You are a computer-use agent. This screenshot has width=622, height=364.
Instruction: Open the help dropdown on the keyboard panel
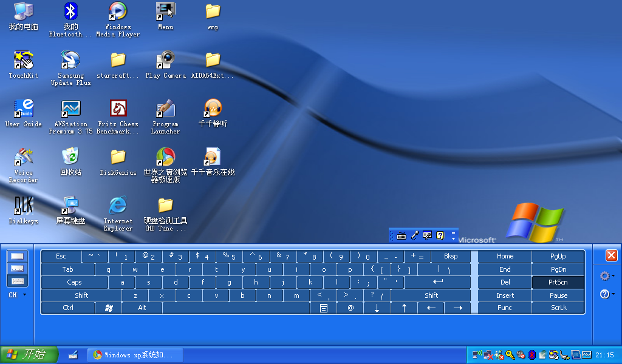[605, 294]
